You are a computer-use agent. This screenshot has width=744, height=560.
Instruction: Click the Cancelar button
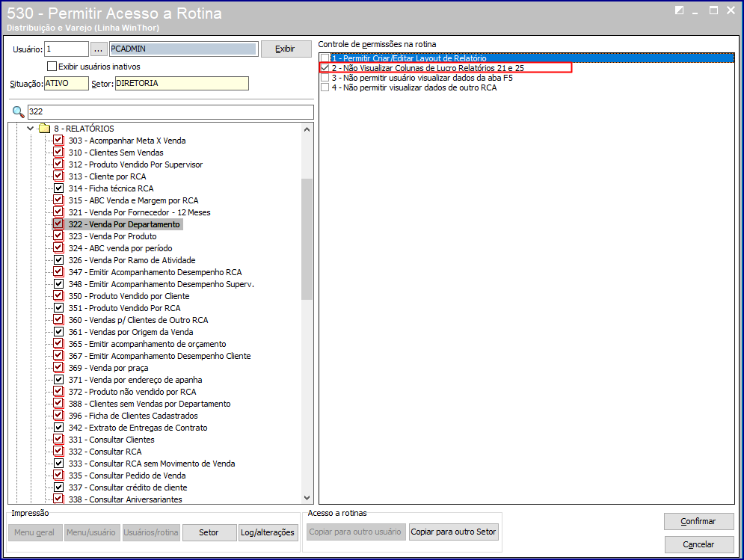[x=698, y=544]
